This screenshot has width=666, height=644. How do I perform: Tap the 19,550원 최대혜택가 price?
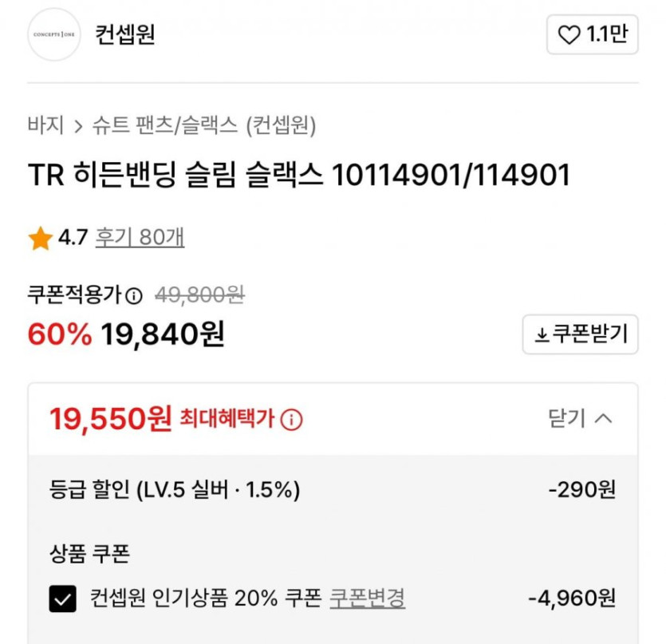coord(111,418)
